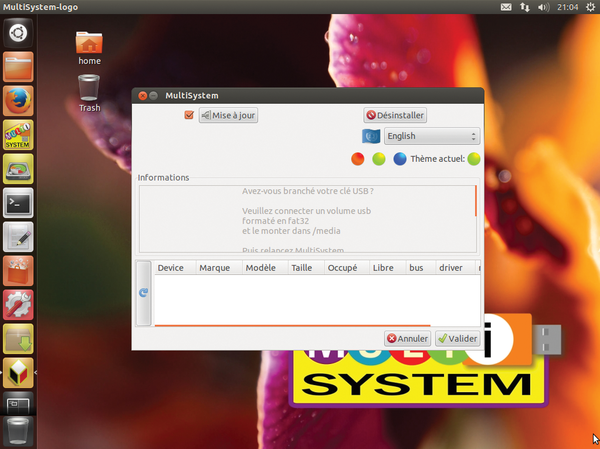Click the Informations panel vertical scrollbar

tap(476, 201)
